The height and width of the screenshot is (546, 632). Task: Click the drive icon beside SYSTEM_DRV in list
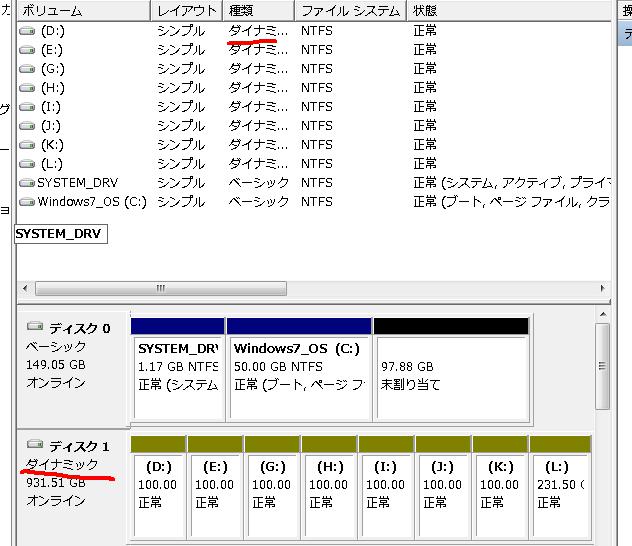27,183
